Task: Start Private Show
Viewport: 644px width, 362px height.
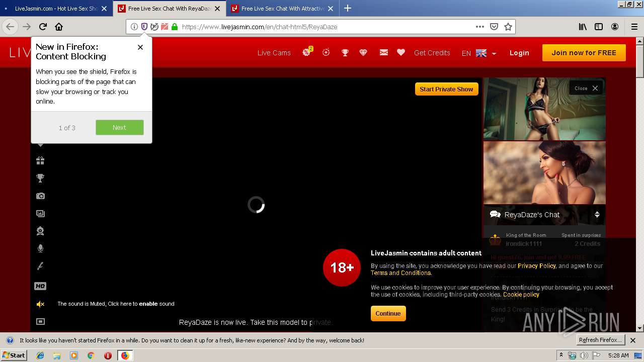Action: [x=446, y=89]
